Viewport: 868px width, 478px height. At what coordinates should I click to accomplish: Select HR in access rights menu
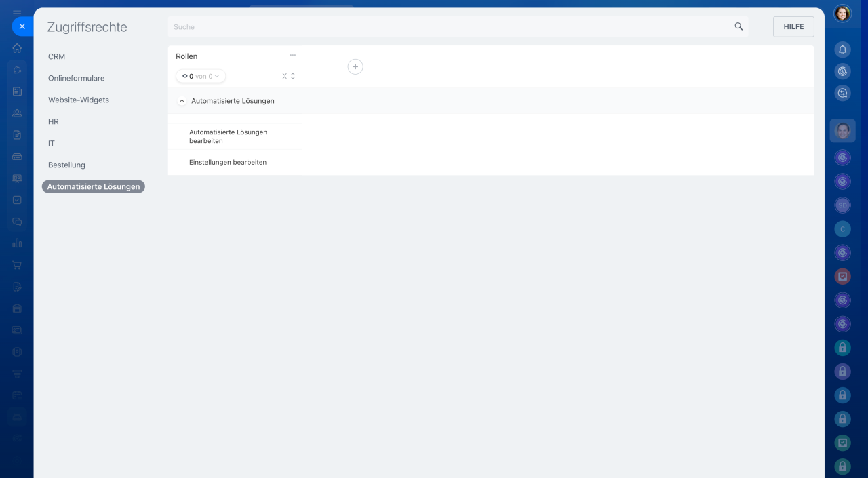[54, 121]
